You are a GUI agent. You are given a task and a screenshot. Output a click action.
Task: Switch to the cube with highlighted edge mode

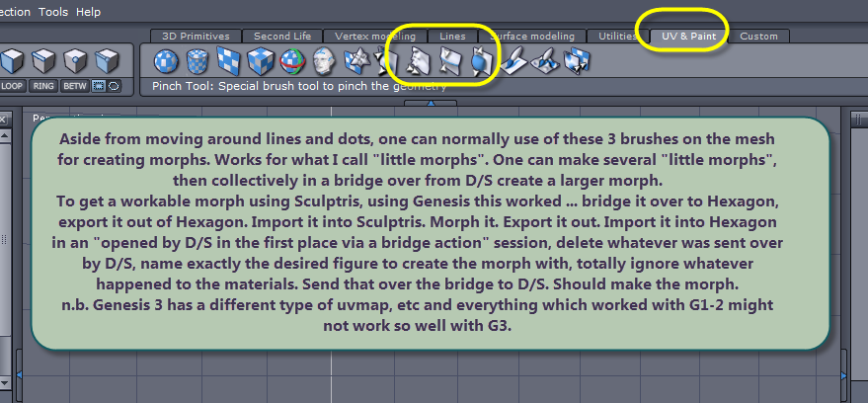(43, 60)
